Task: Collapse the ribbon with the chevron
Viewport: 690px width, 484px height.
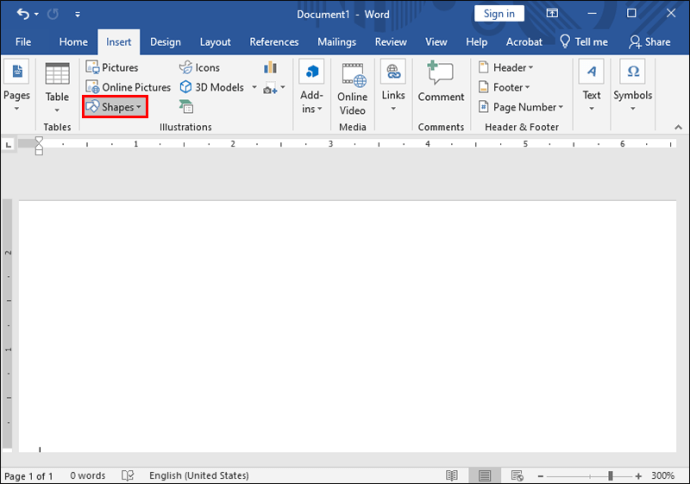Action: 678,127
